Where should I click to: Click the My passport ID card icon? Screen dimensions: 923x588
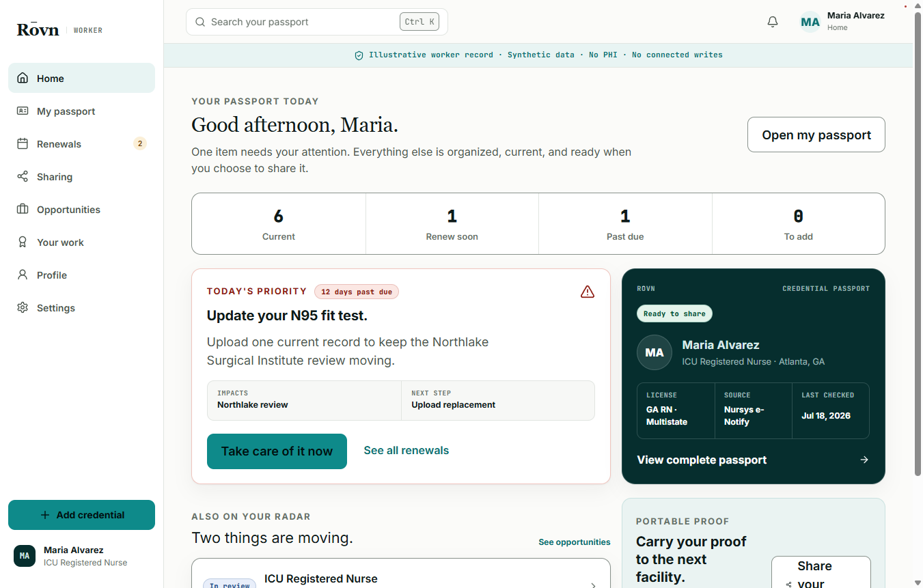pos(23,111)
